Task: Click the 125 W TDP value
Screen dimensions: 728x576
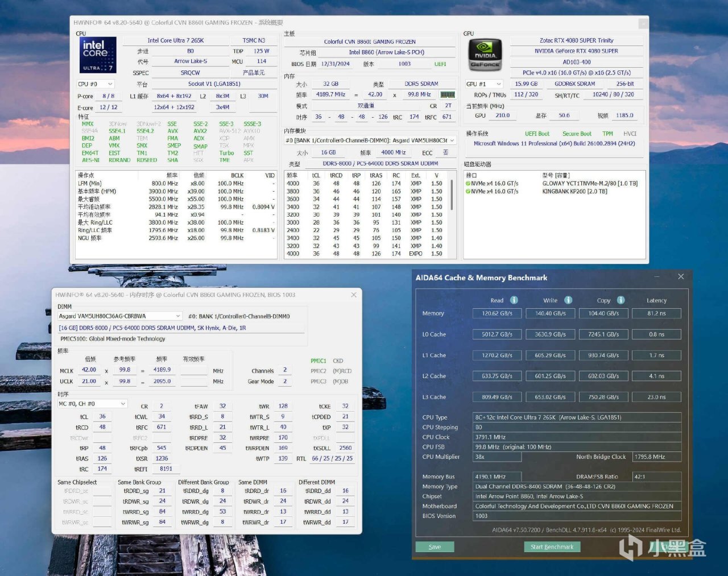Action: click(262, 51)
